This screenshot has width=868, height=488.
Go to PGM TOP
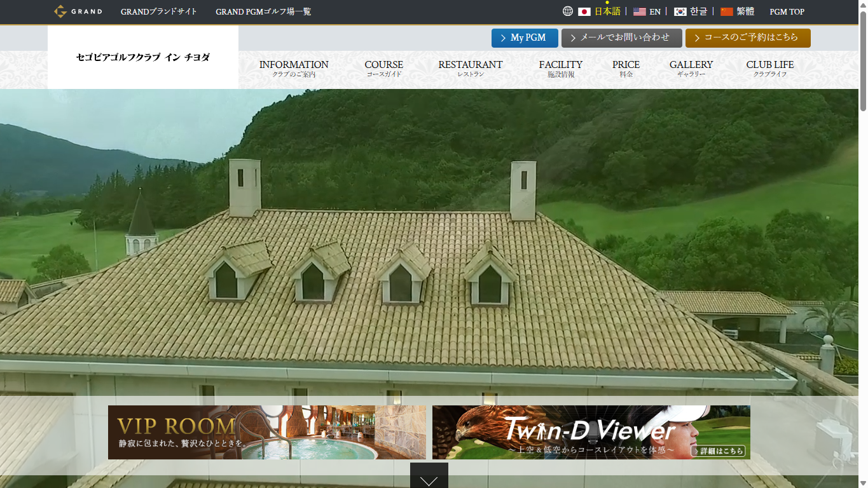787,11
